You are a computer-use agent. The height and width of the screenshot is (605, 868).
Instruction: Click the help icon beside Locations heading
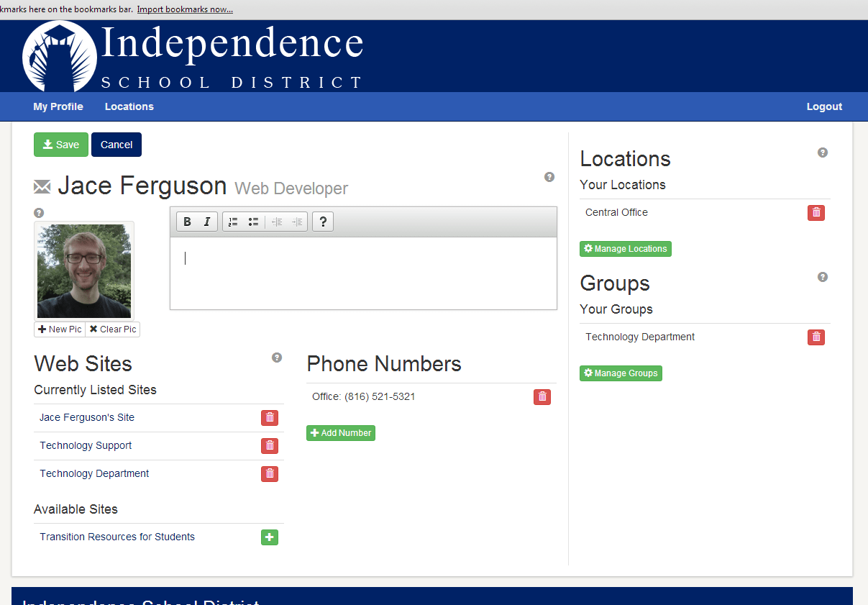pos(823,153)
